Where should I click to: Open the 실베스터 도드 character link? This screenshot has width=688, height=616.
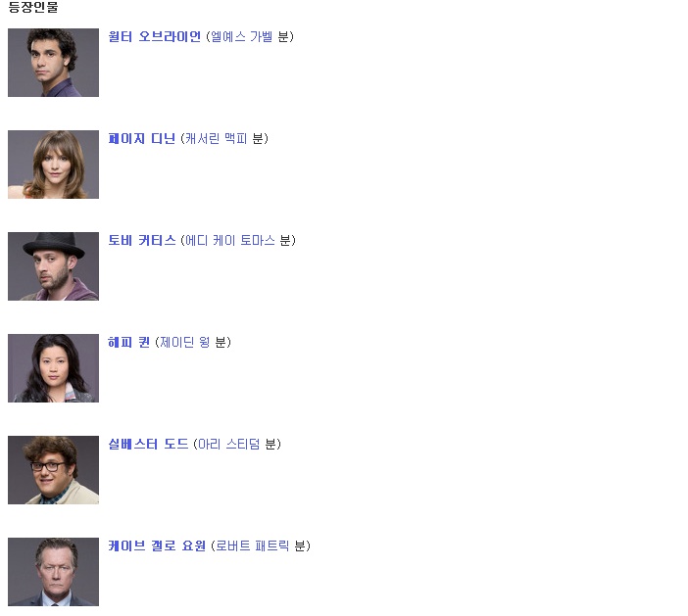pos(148,445)
